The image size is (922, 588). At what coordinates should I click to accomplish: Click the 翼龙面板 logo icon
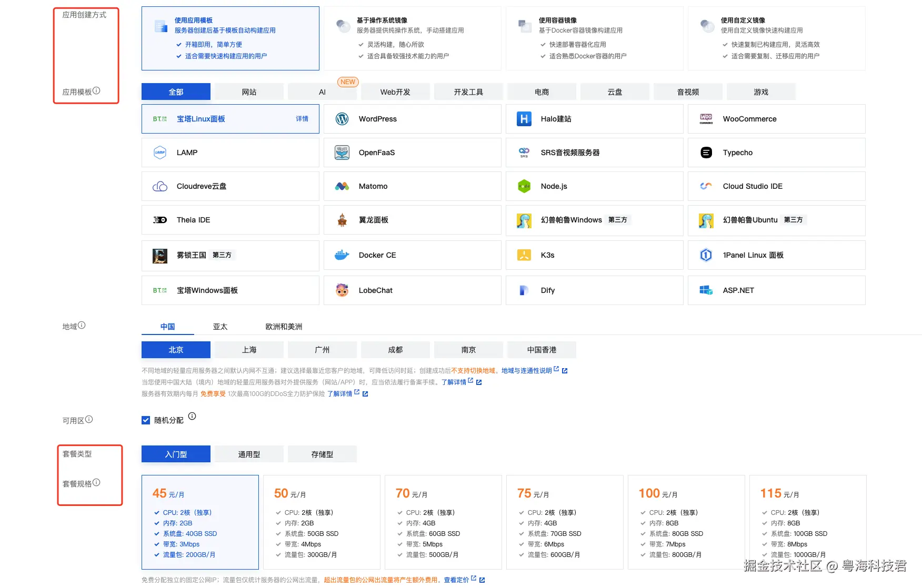point(342,220)
